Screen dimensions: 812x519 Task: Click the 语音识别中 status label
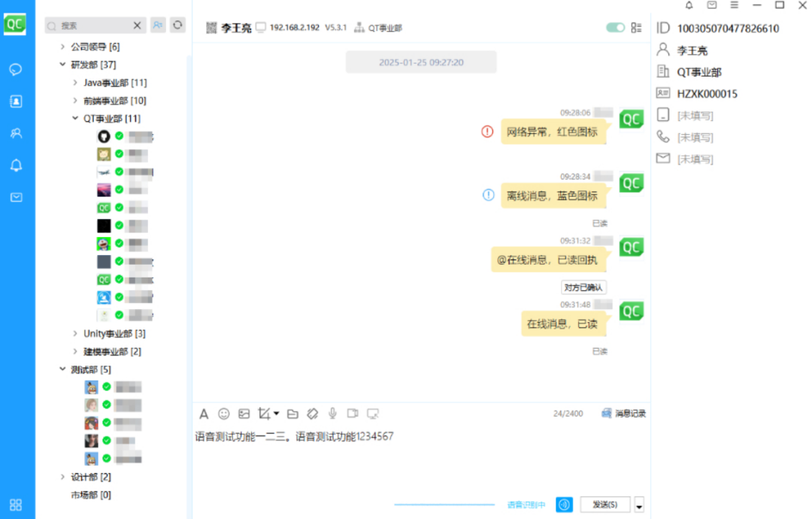(x=526, y=505)
